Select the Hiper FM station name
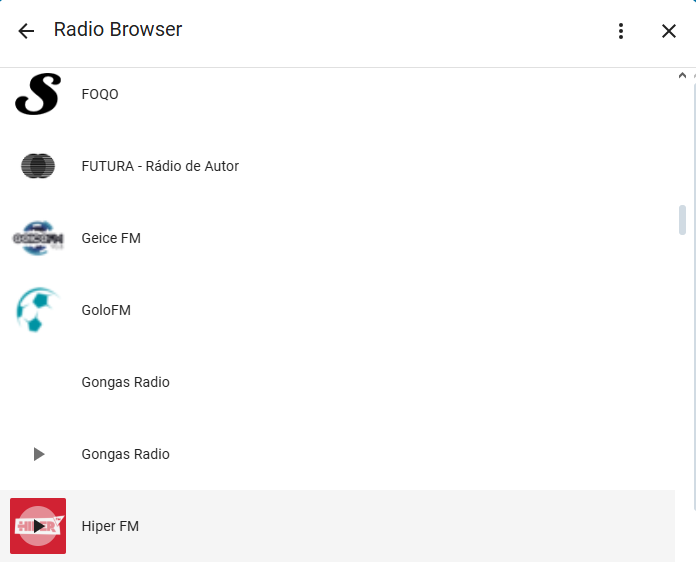This screenshot has height=578, width=696. click(110, 526)
